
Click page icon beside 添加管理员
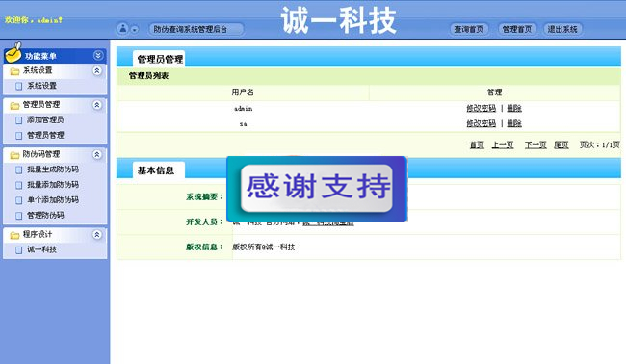click(18, 120)
